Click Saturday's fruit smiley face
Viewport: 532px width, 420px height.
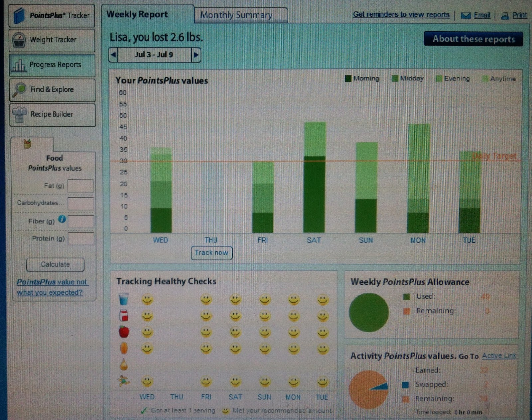click(235, 332)
